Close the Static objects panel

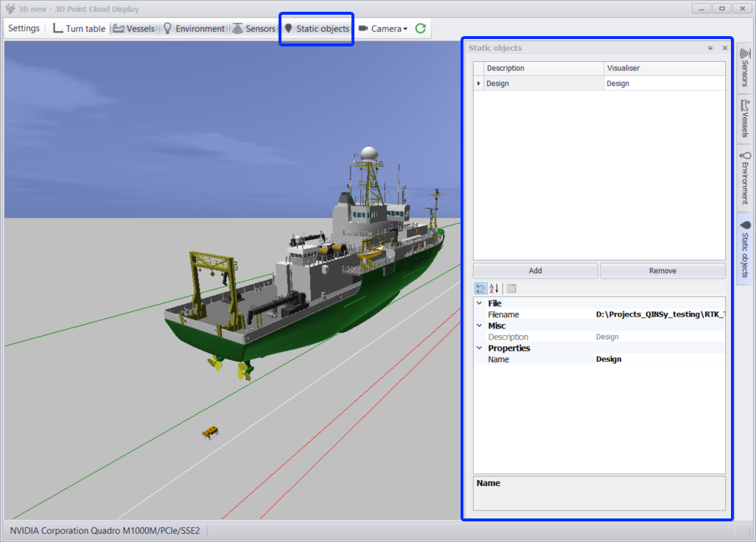(724, 48)
